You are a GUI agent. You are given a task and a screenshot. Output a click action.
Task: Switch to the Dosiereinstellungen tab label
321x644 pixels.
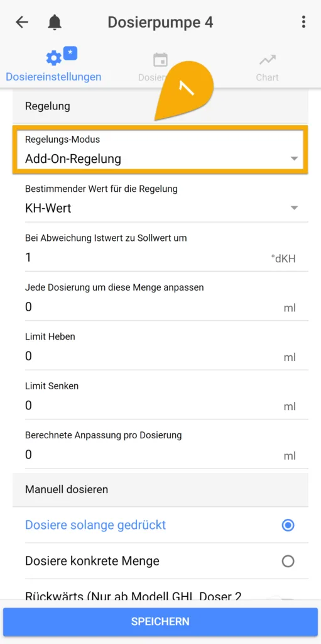pos(53,77)
